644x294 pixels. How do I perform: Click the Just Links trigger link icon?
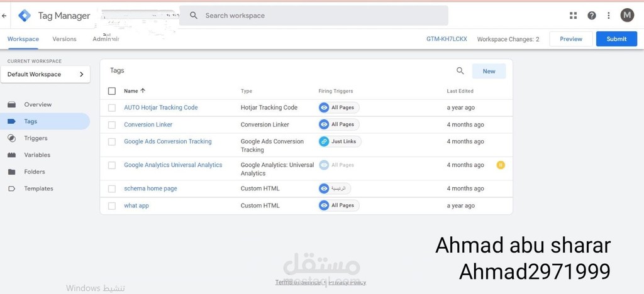click(324, 141)
